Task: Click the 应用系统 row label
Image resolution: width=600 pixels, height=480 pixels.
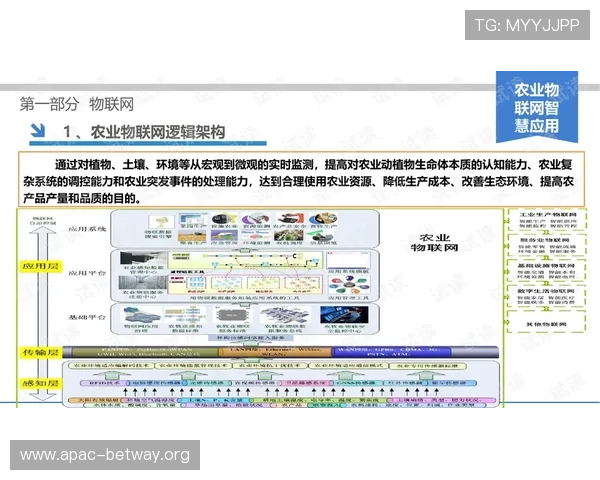Action: pos(87,229)
